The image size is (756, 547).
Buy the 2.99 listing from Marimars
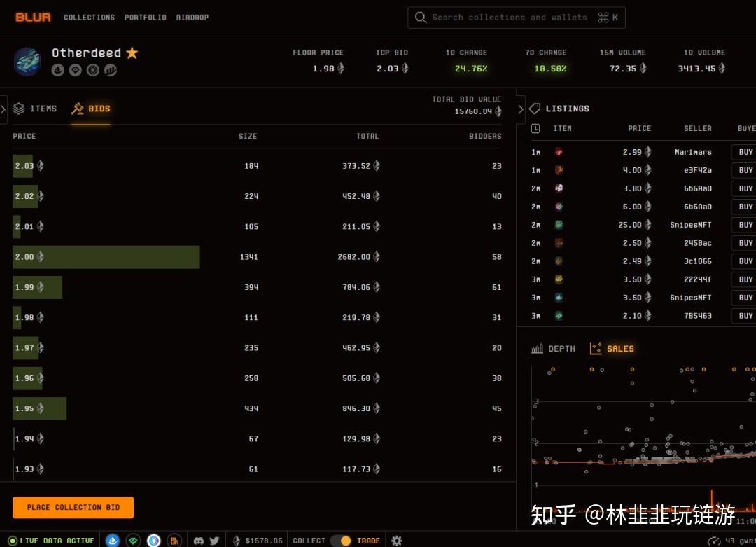tap(745, 152)
